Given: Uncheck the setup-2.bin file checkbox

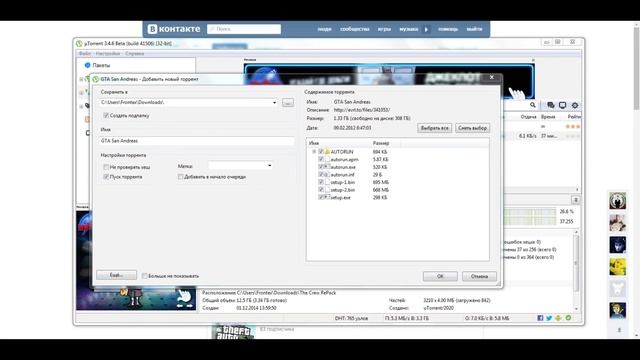Looking at the screenshot, I should coord(321,190).
